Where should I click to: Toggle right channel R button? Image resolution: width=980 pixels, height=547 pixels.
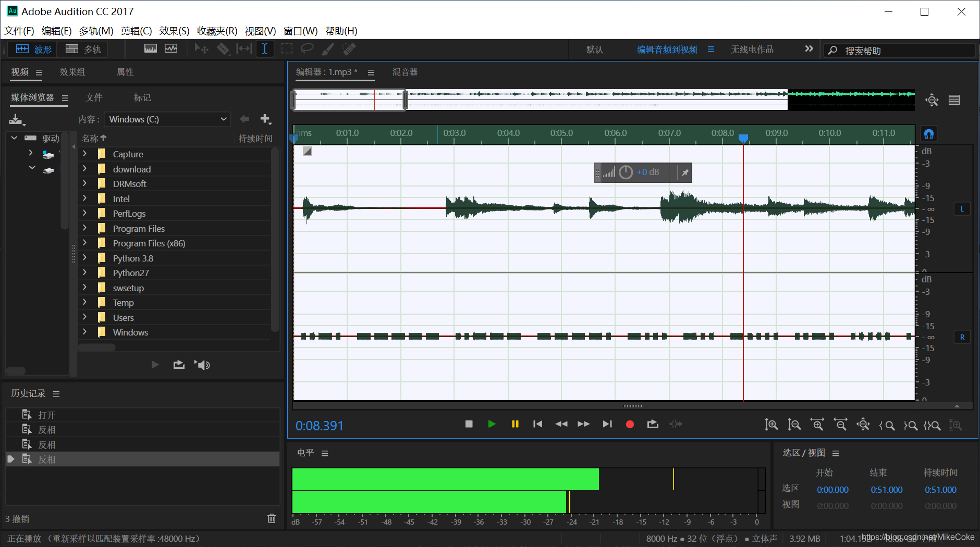point(962,337)
